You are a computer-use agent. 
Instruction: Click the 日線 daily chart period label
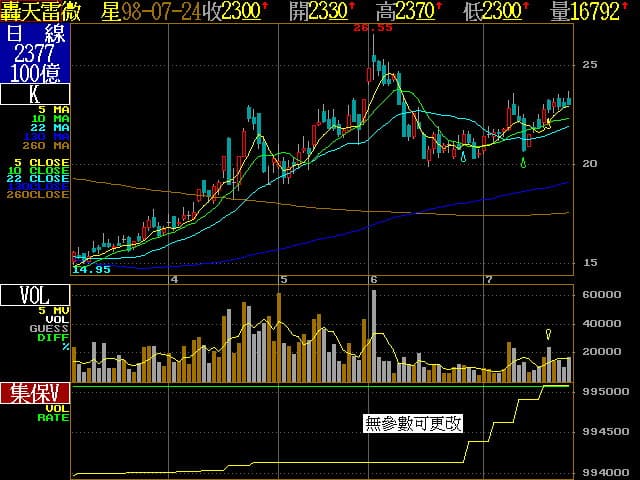35,33
